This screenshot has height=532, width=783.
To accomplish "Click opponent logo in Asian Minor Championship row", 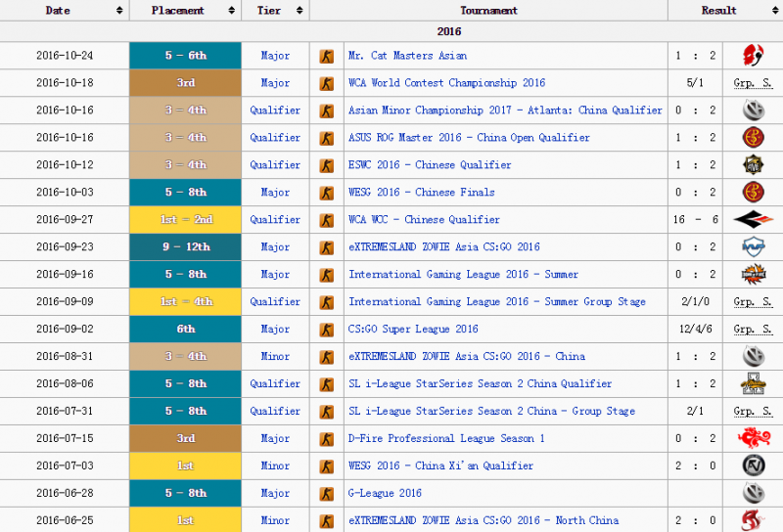I will coord(753,111).
